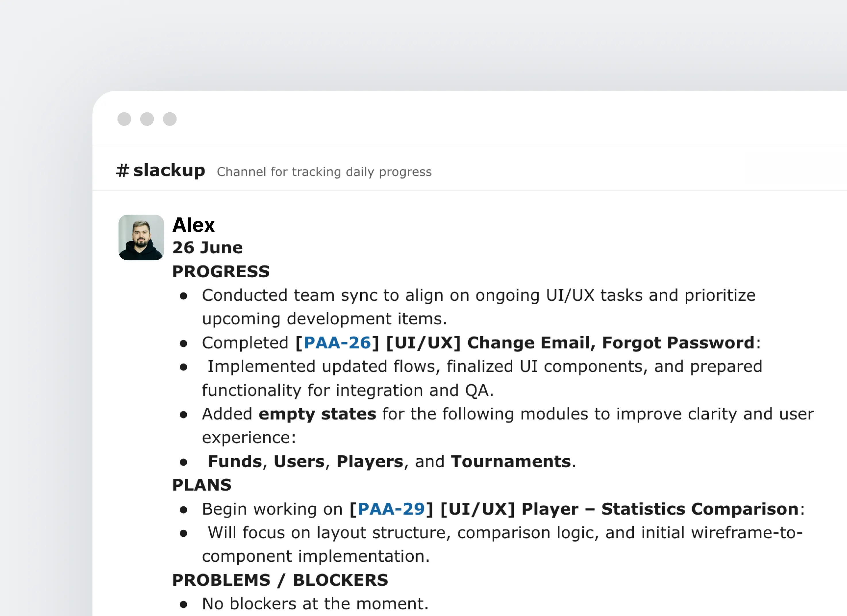Click 'Player – Statistics Comparison' title text
This screenshot has height=616, width=847.
[x=659, y=509]
